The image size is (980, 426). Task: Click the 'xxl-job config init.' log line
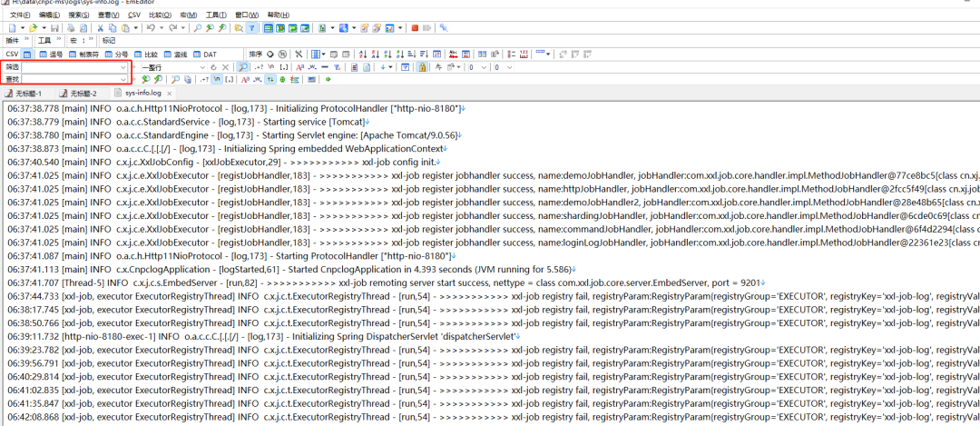point(224,162)
